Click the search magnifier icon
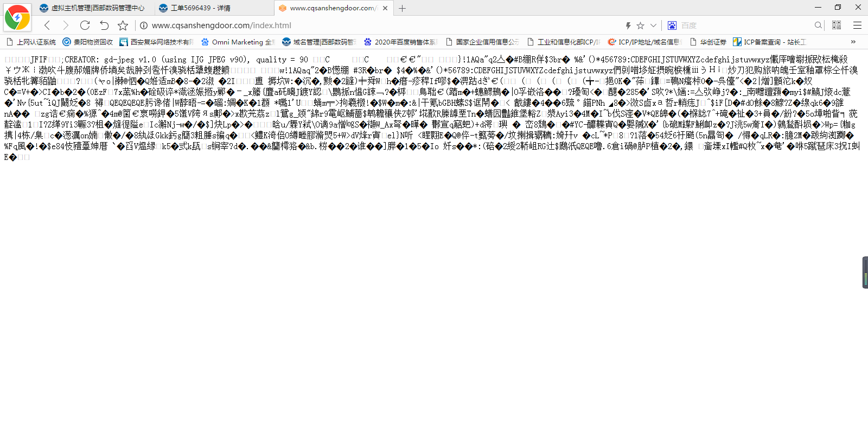This screenshot has height=436, width=868. coord(818,25)
